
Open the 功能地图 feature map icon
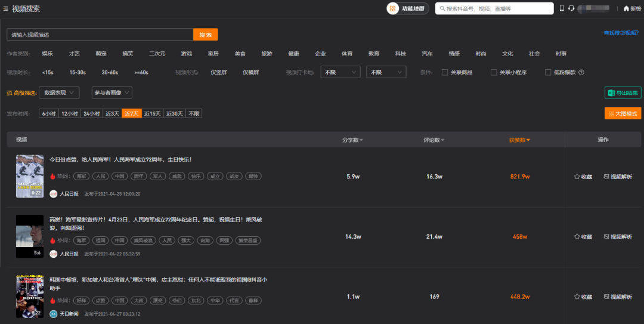coord(392,8)
